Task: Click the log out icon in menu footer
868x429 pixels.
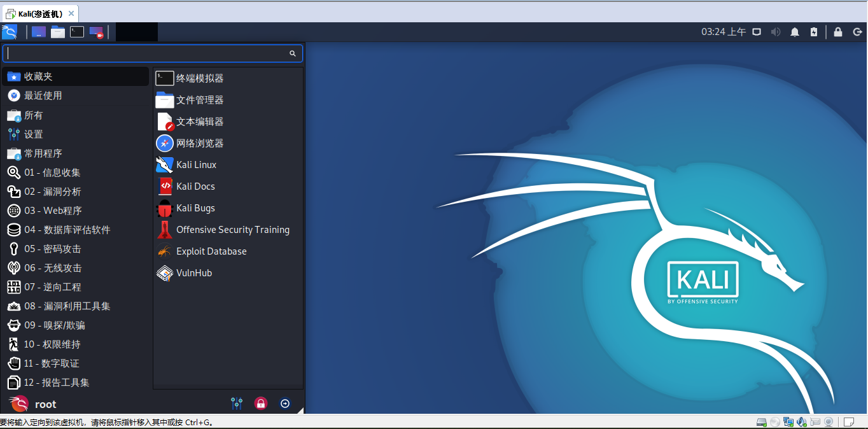Action: pyautogui.click(x=285, y=403)
